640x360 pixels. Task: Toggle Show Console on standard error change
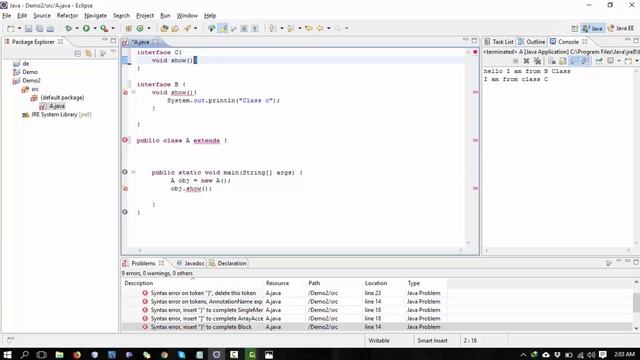585,61
